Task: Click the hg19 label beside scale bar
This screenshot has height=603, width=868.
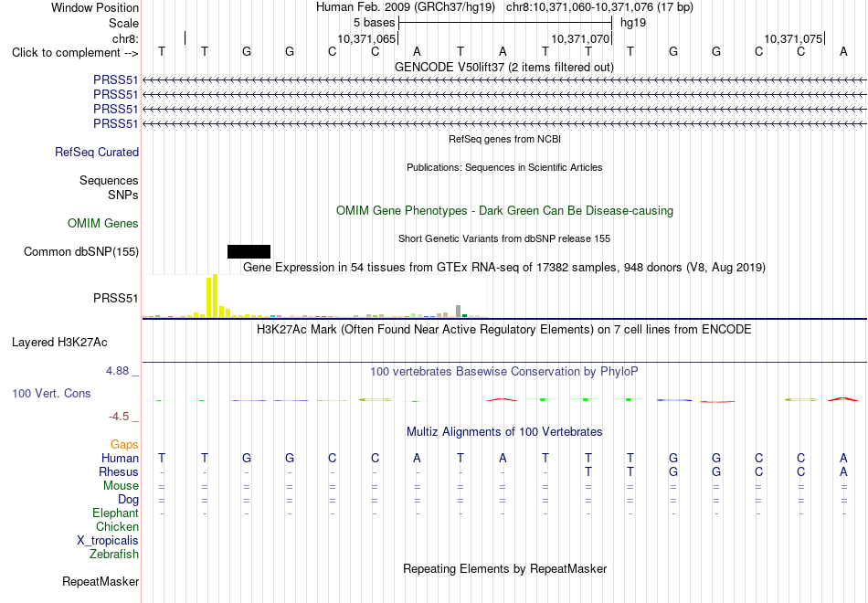Action: [x=633, y=23]
